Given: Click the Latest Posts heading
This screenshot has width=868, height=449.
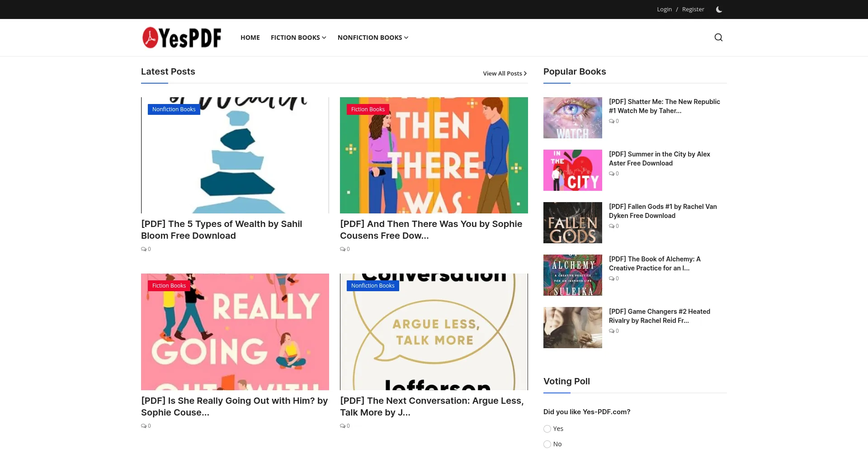Looking at the screenshot, I should pos(168,71).
